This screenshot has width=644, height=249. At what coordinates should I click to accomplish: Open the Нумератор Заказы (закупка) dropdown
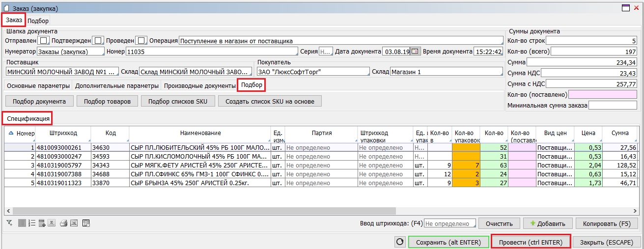(71, 52)
